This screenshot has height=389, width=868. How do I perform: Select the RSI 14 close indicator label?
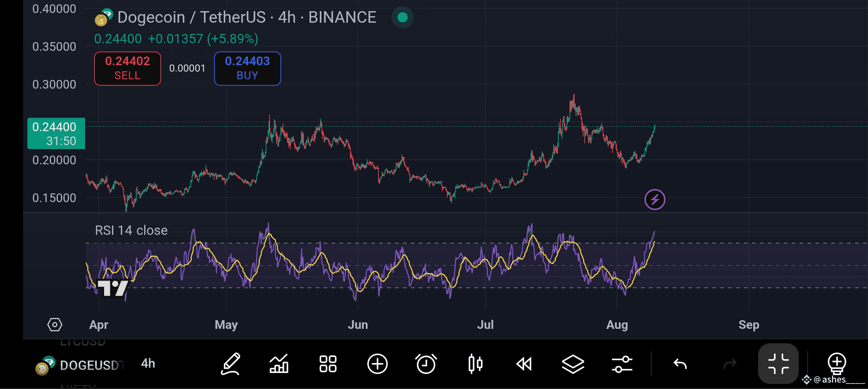131,230
